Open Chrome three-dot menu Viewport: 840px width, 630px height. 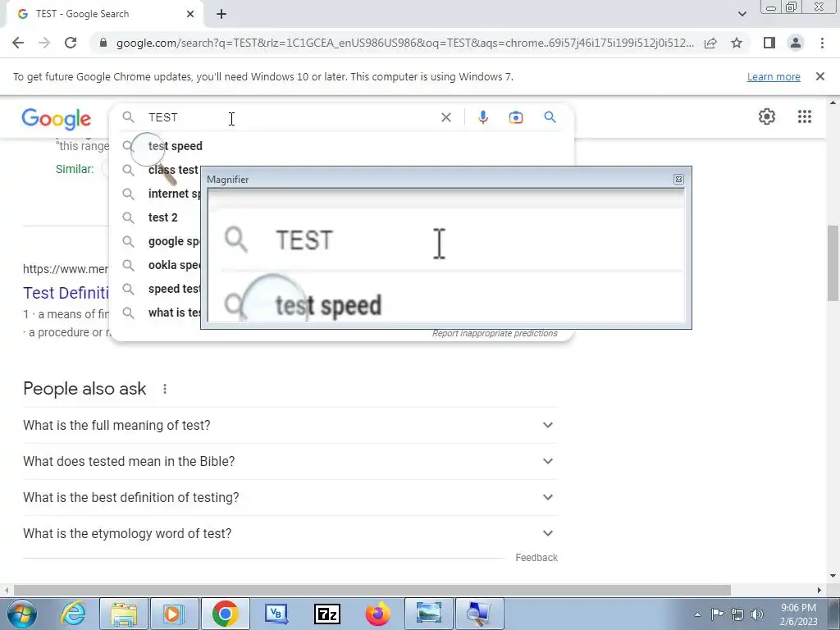(x=822, y=43)
